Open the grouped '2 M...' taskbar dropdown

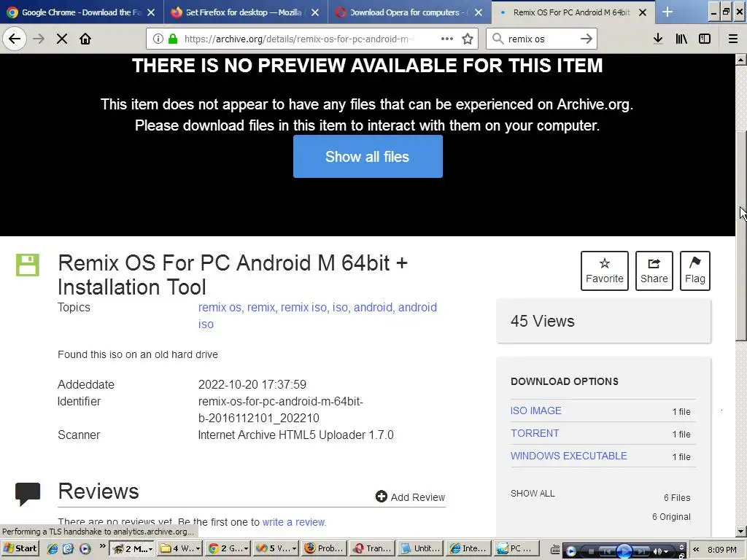[132, 548]
